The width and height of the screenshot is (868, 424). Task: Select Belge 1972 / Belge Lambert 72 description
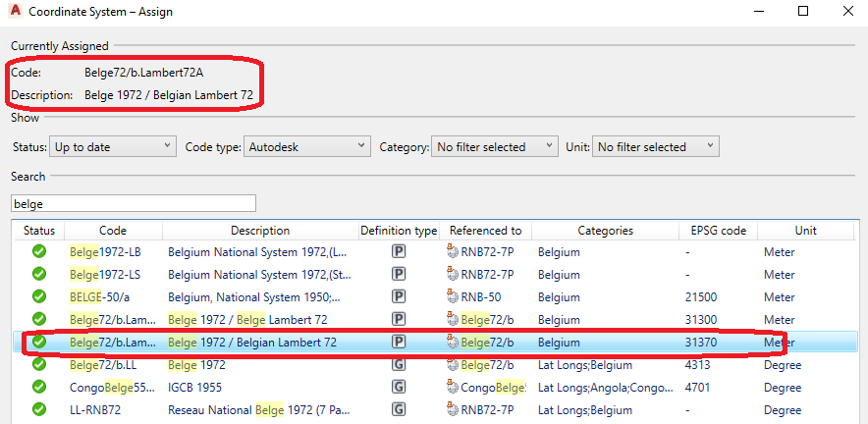(247, 320)
